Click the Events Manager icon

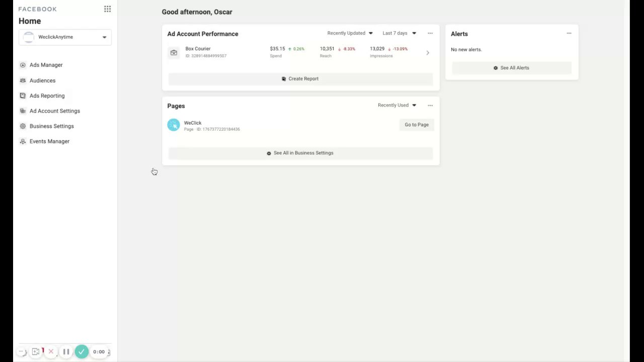tap(23, 141)
